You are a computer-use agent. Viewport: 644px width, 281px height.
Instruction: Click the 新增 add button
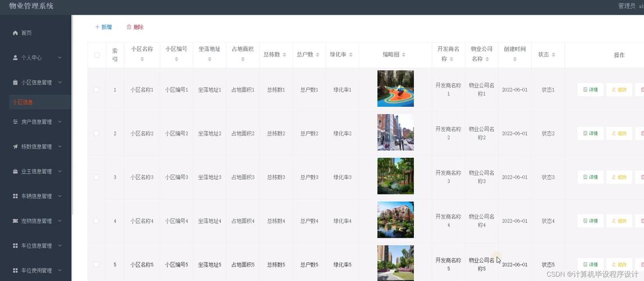point(103,27)
